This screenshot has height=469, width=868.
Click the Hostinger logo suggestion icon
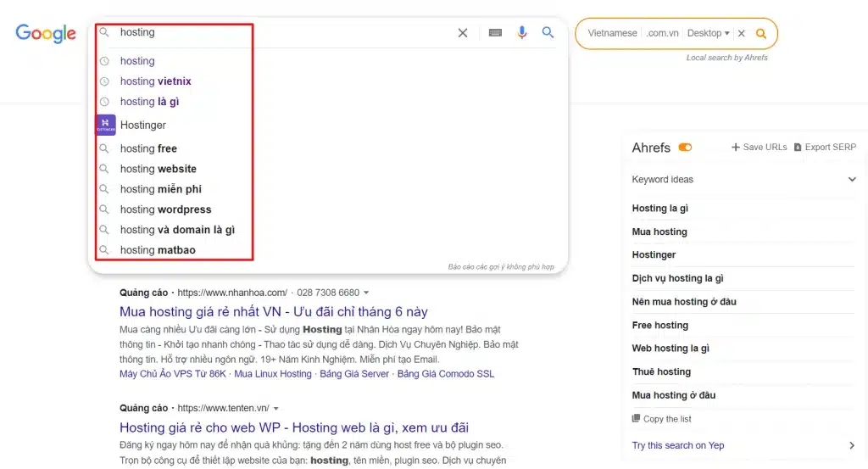pyautogui.click(x=106, y=125)
